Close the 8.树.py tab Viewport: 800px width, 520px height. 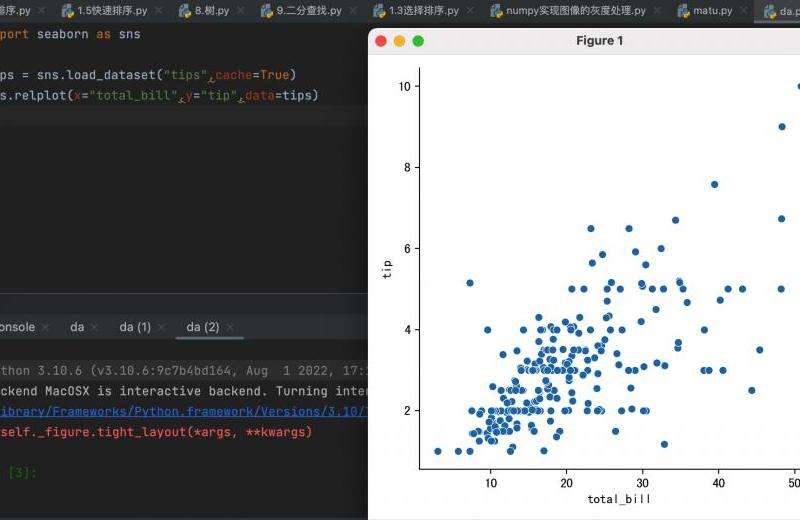click(240, 11)
